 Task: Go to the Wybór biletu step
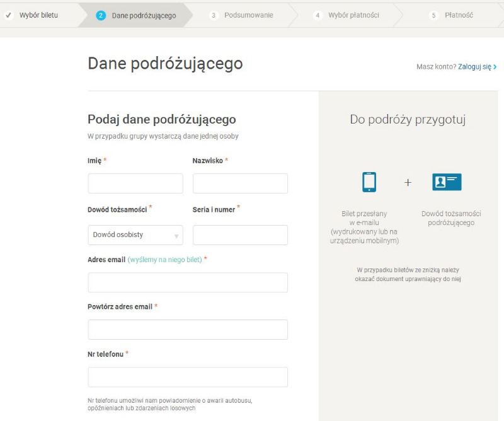tap(38, 15)
